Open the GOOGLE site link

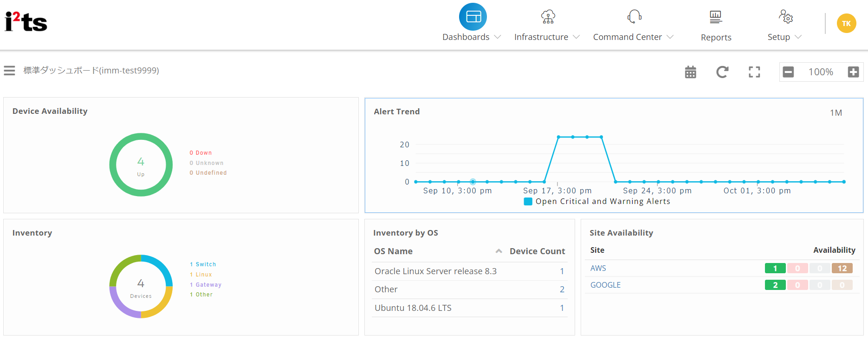(605, 285)
